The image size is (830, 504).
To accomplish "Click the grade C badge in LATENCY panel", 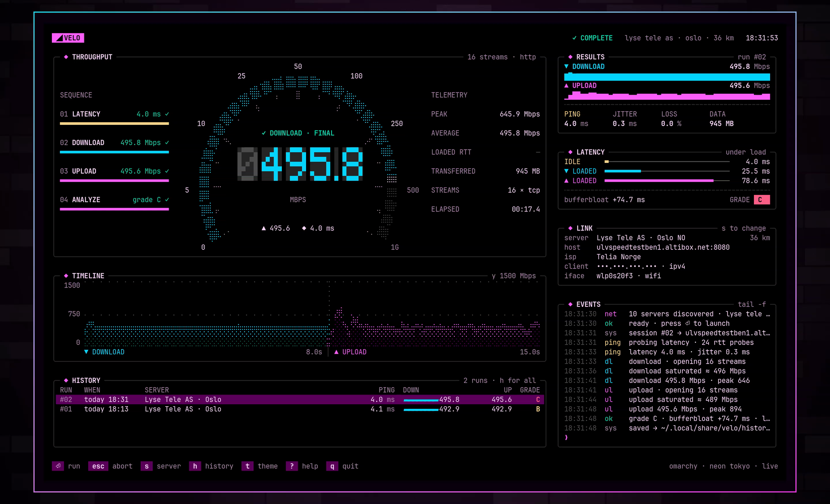I will tap(761, 200).
